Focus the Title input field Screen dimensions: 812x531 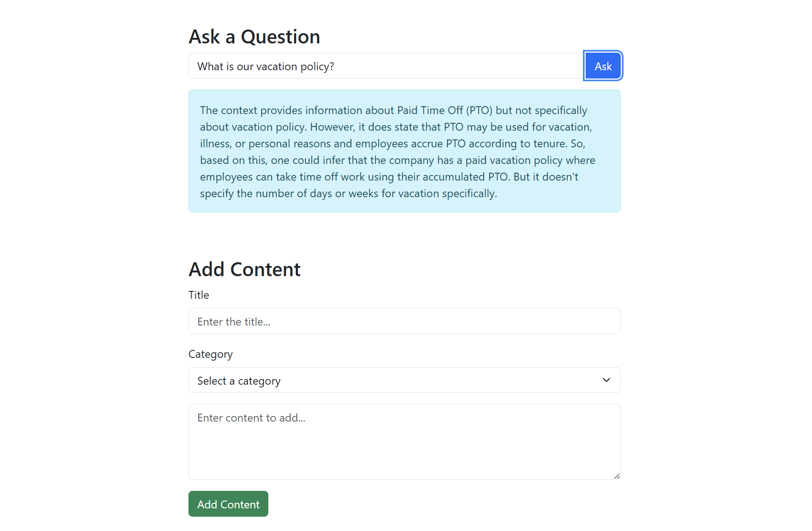[x=404, y=321]
